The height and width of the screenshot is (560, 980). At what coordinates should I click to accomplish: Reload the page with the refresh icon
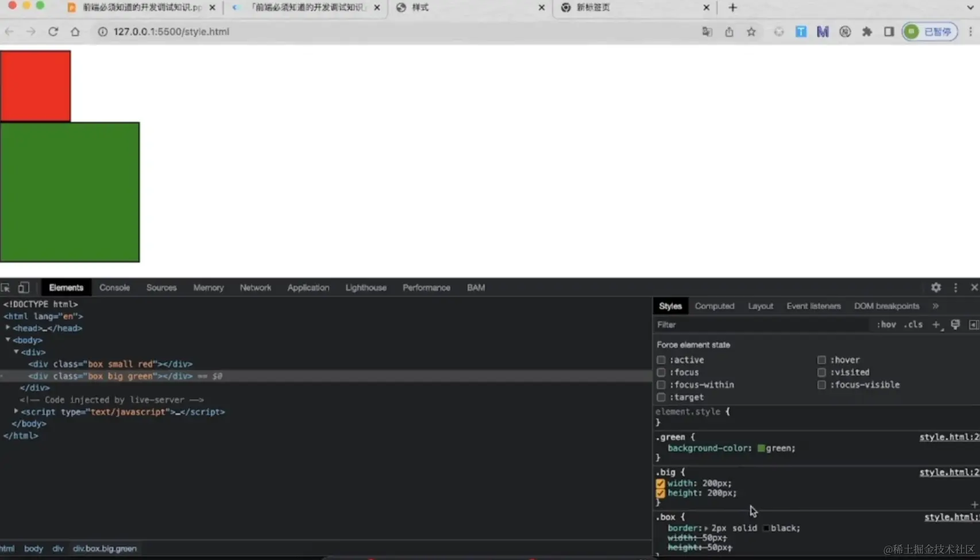(53, 32)
